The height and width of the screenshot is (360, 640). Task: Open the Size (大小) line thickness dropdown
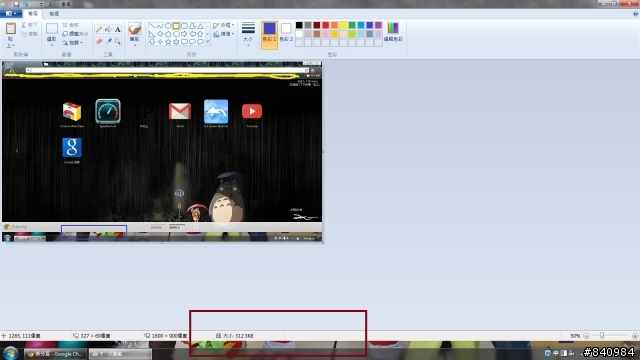[x=248, y=35]
